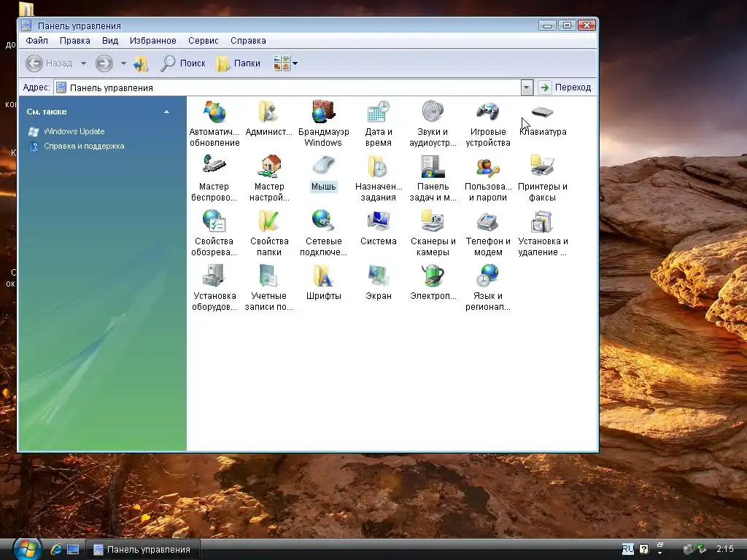Click the Windows Start orb
This screenshot has height=560, width=747.
click(x=27, y=549)
